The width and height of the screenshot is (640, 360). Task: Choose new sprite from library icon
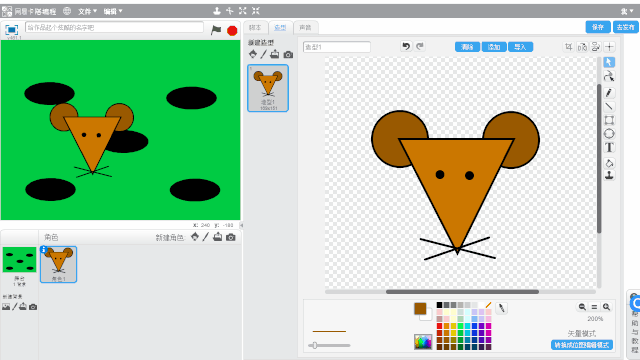click(195, 237)
